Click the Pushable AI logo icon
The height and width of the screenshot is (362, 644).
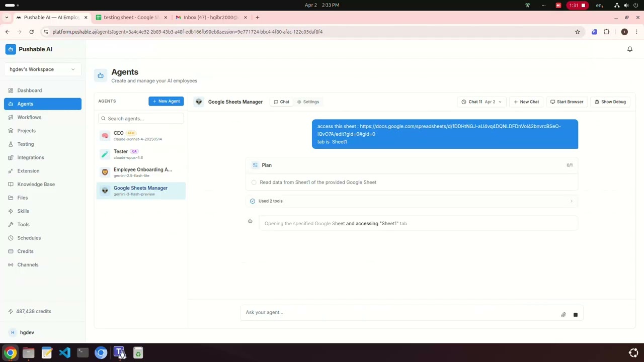click(x=11, y=49)
